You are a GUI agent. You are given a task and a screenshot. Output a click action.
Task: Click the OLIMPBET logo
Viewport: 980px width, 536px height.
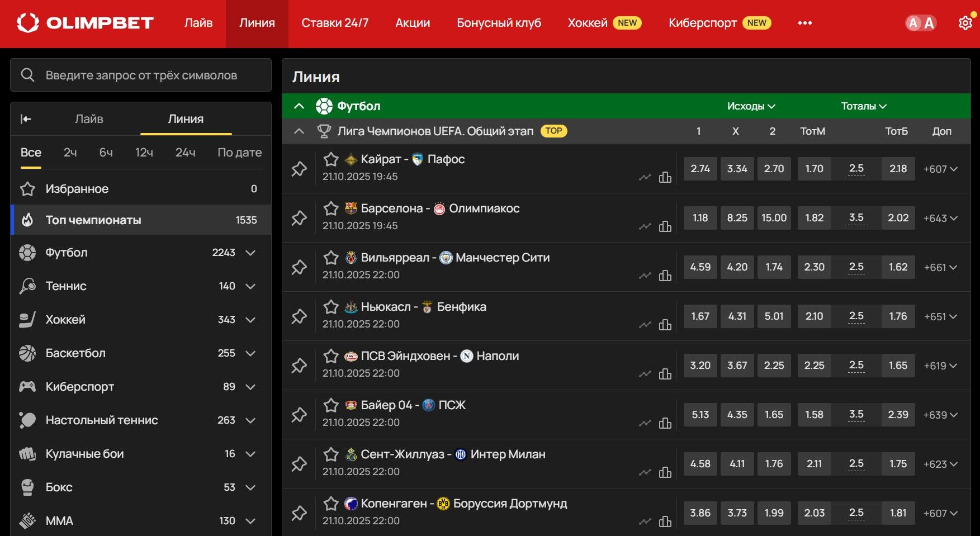85,23
